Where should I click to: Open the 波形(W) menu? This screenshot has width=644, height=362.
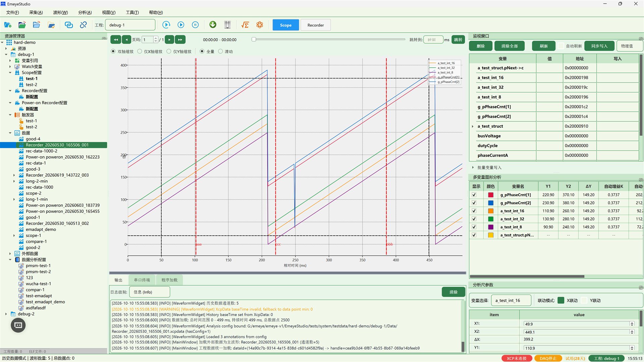coord(60,12)
